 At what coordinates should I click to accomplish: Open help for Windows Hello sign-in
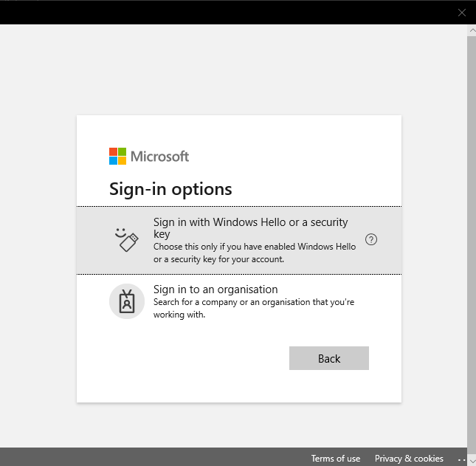pos(371,240)
